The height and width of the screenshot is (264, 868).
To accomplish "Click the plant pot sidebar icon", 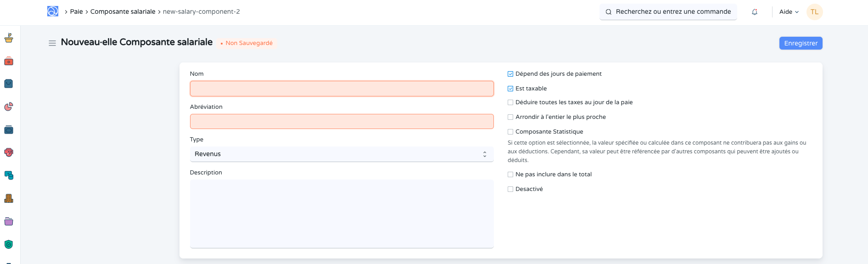I will pyautogui.click(x=9, y=38).
